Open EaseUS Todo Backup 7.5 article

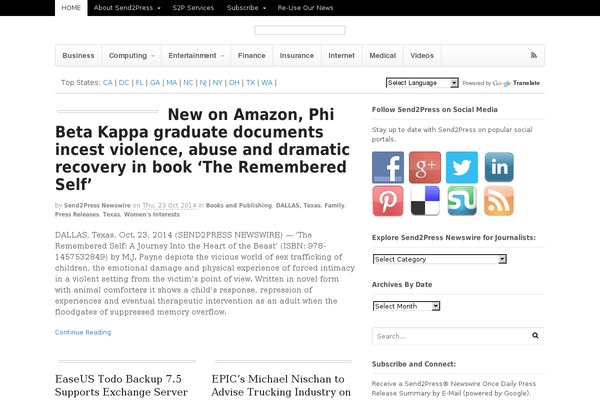121,385
